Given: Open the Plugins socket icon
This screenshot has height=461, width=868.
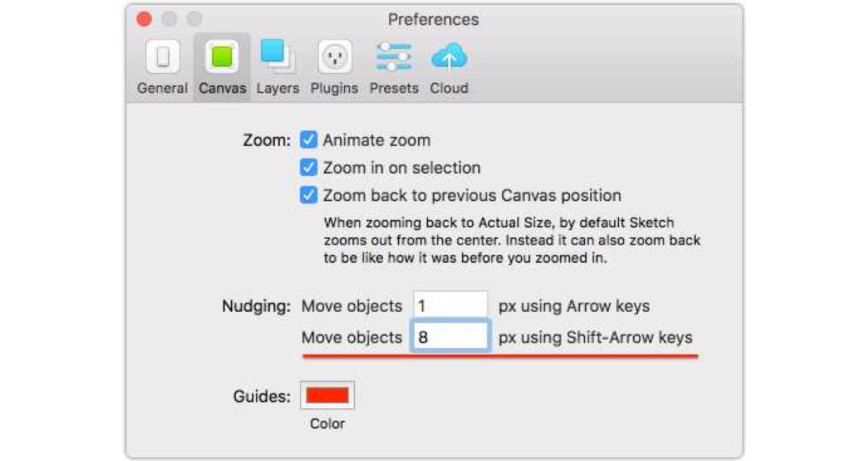Looking at the screenshot, I should point(334,57).
